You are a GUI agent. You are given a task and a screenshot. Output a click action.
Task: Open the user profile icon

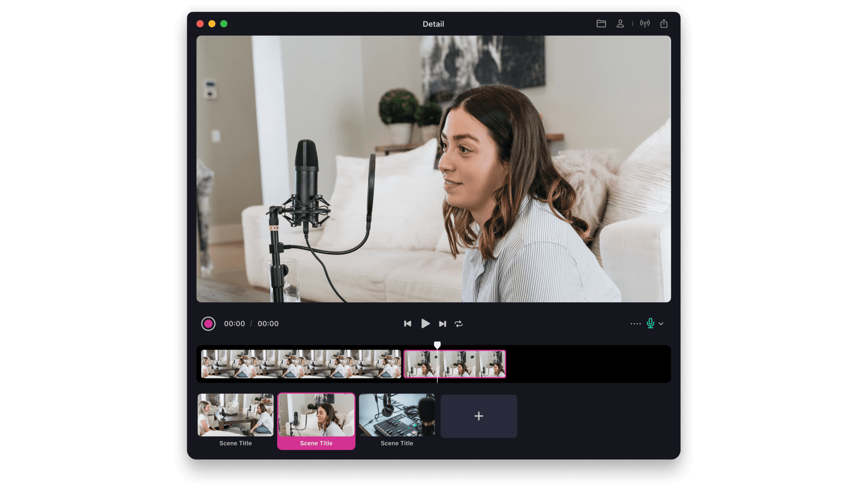click(x=620, y=23)
